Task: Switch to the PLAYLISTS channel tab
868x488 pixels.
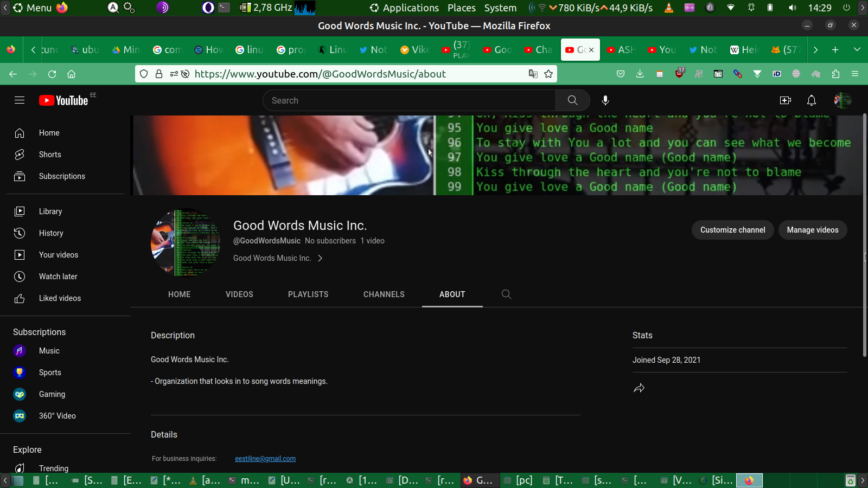Action: pyautogui.click(x=308, y=294)
